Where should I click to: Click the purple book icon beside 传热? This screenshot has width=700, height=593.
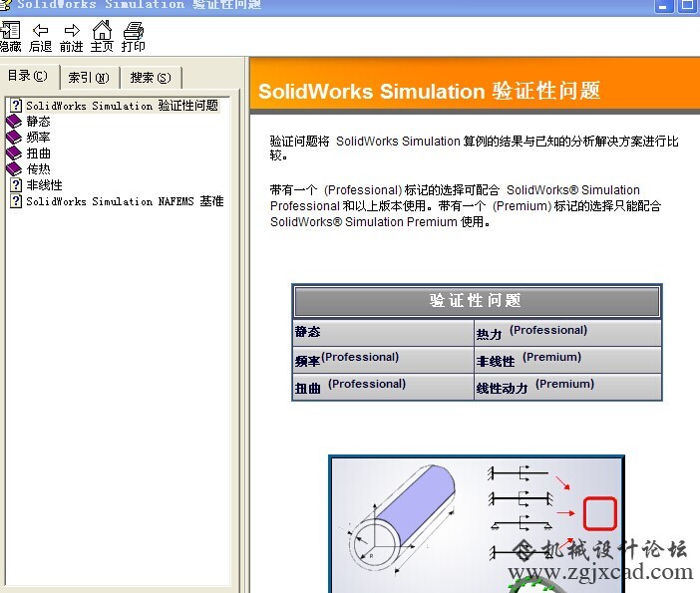[x=14, y=169]
